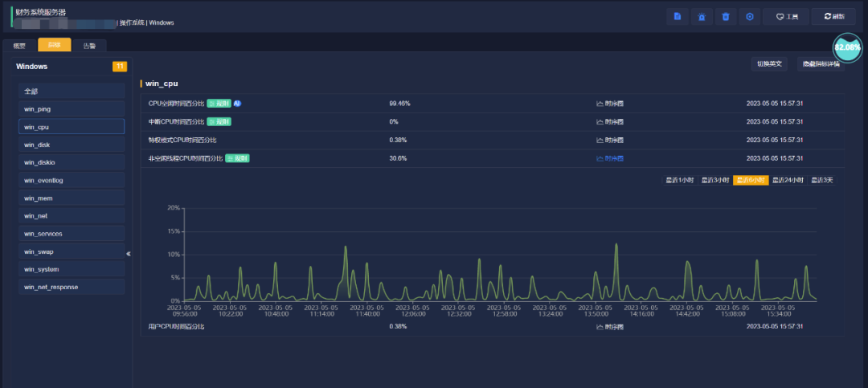Click the 0% value in 中断CPU row

pos(394,122)
